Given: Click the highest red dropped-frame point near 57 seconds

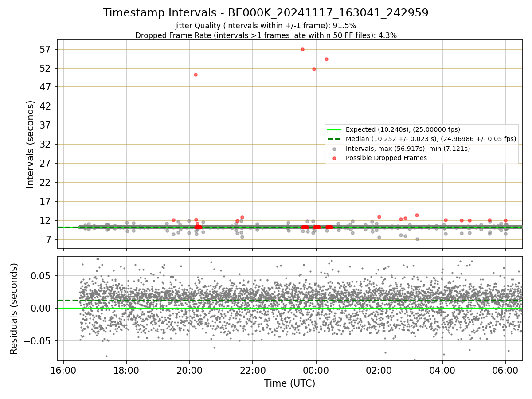Looking at the screenshot, I should 302,49.
